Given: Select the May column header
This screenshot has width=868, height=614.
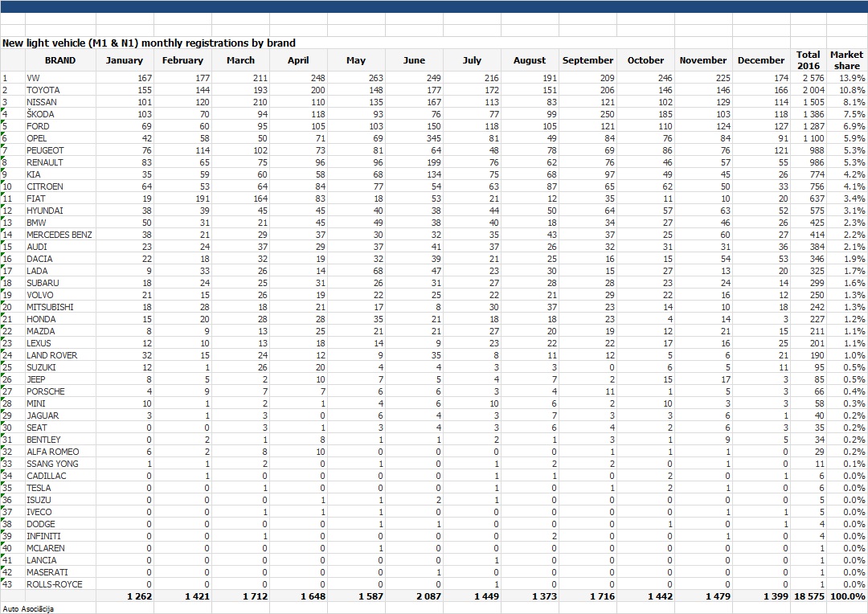Looking at the screenshot, I should (356, 60).
